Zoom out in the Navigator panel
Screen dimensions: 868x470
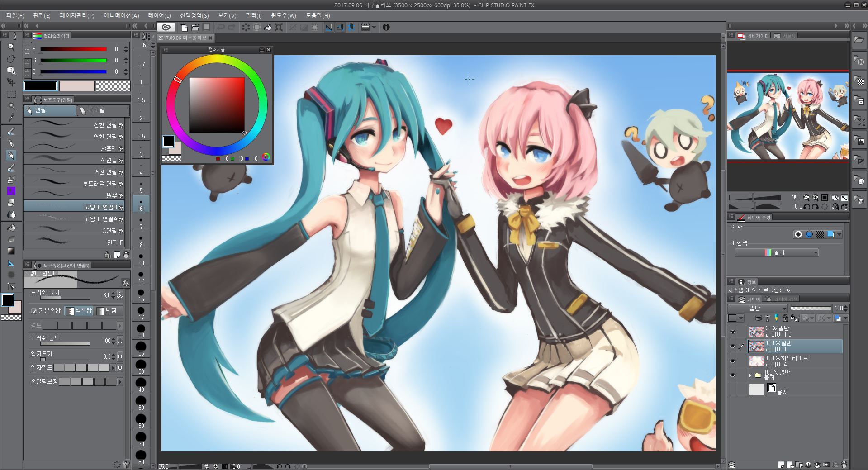point(806,198)
